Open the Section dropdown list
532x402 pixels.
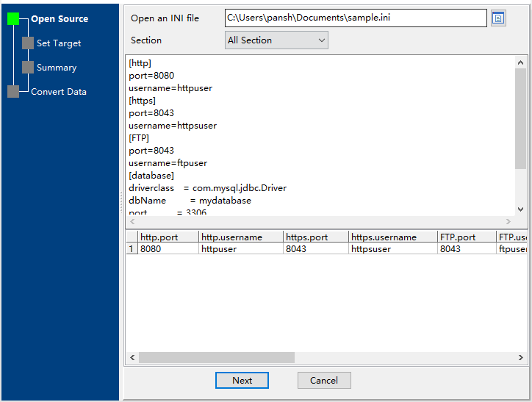tap(276, 40)
